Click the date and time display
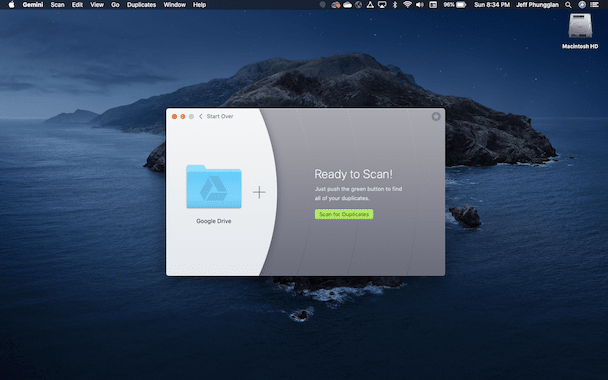 click(x=492, y=5)
